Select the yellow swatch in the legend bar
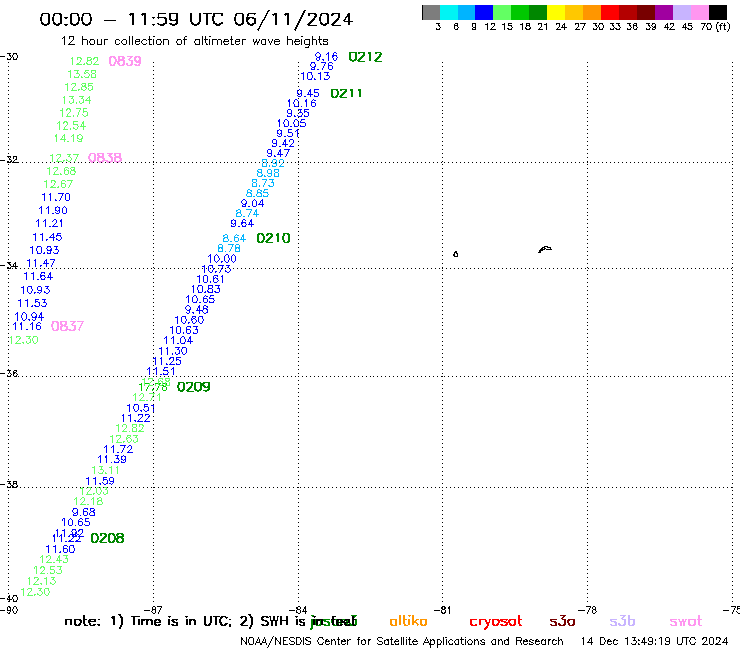The width and height of the screenshot is (740, 650). click(556, 12)
